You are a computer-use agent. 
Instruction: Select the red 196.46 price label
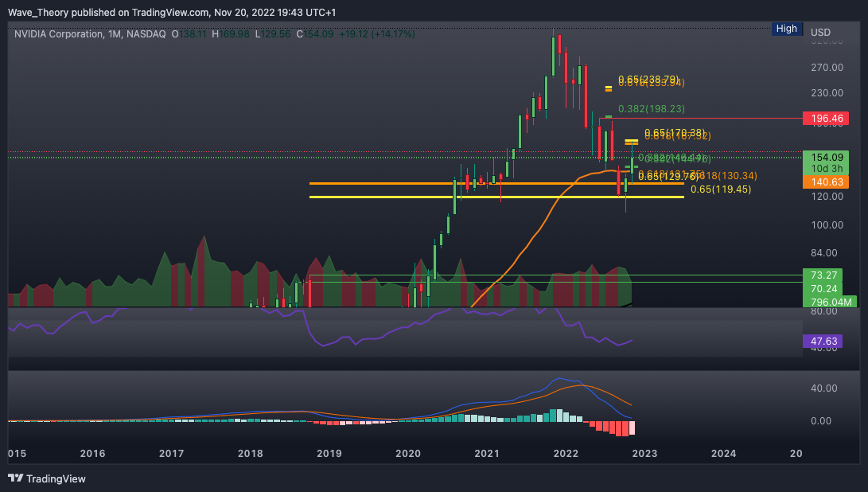pyautogui.click(x=825, y=118)
